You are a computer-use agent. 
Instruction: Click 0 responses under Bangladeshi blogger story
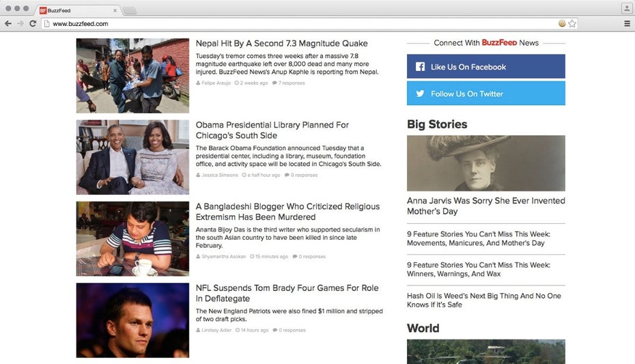point(309,256)
